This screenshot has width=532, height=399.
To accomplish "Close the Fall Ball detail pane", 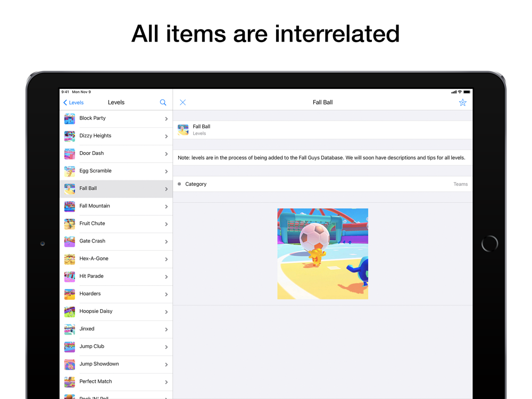I will click(182, 103).
